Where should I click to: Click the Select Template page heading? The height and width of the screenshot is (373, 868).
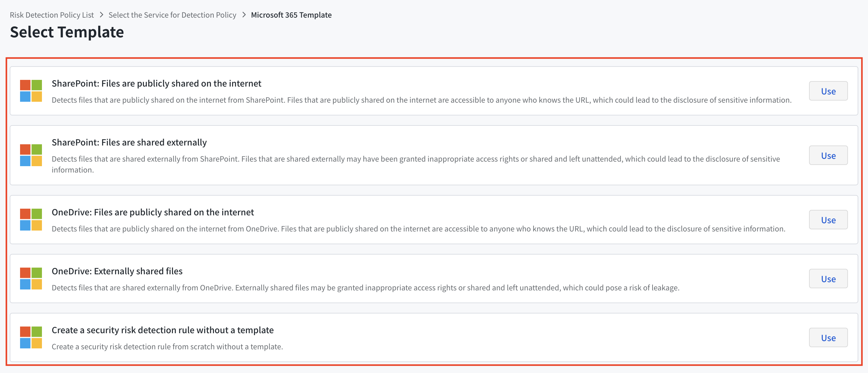[67, 32]
